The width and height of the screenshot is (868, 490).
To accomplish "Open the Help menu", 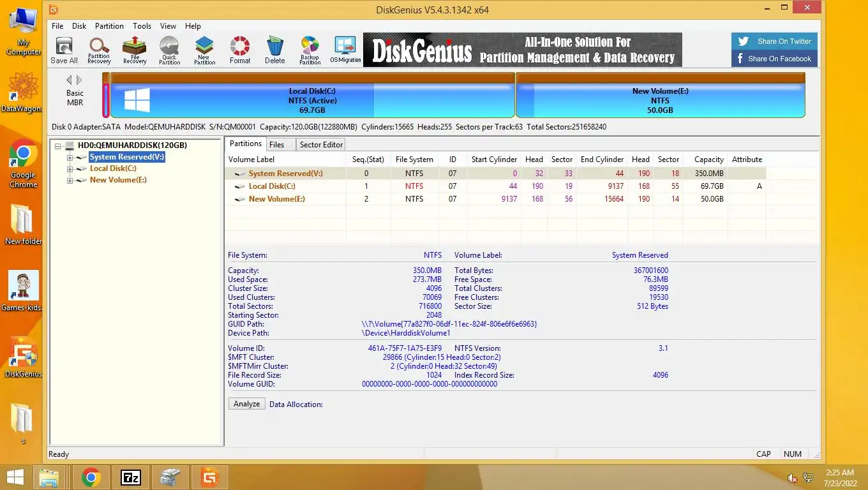I will tap(193, 26).
